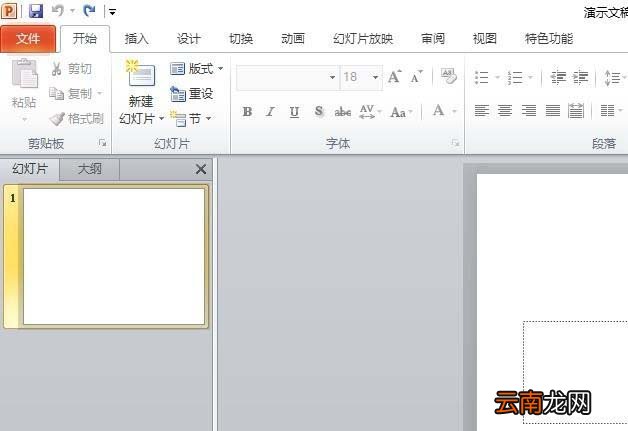The image size is (628, 431).
Task: Open the 幻灯片放映 ribbon tab
Action: [363, 39]
